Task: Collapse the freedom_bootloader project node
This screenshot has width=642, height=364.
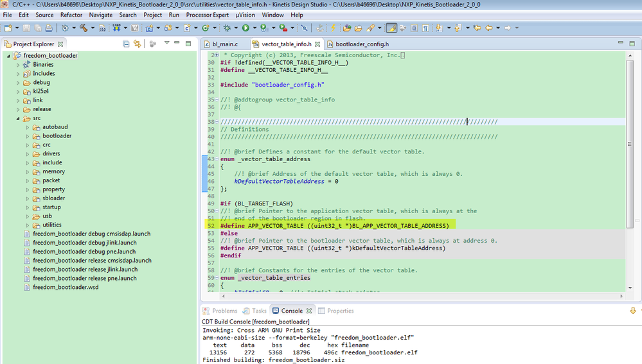Action: pyautogui.click(x=8, y=56)
